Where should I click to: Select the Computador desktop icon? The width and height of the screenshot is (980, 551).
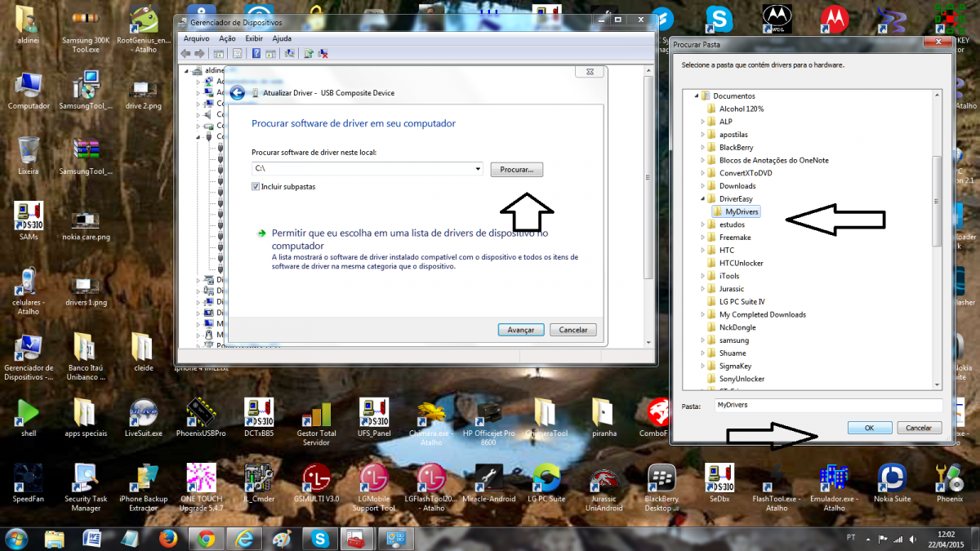pyautogui.click(x=29, y=90)
